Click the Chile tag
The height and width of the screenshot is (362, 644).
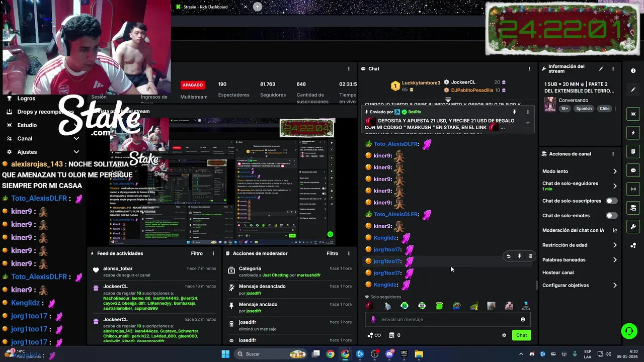point(604,109)
